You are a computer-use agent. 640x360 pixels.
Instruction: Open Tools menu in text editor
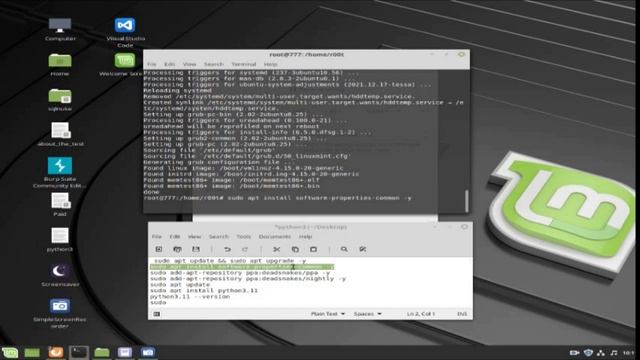(x=244, y=236)
